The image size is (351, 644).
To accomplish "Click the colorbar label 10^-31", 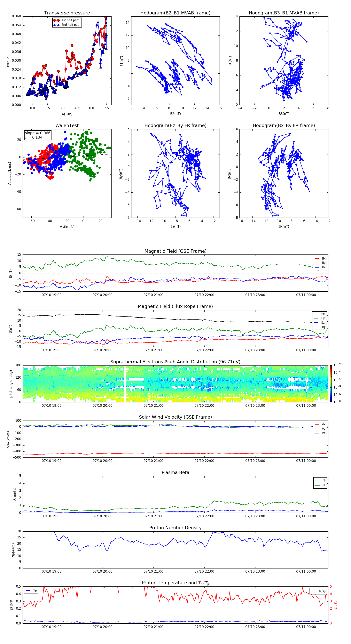I will 337,402.
